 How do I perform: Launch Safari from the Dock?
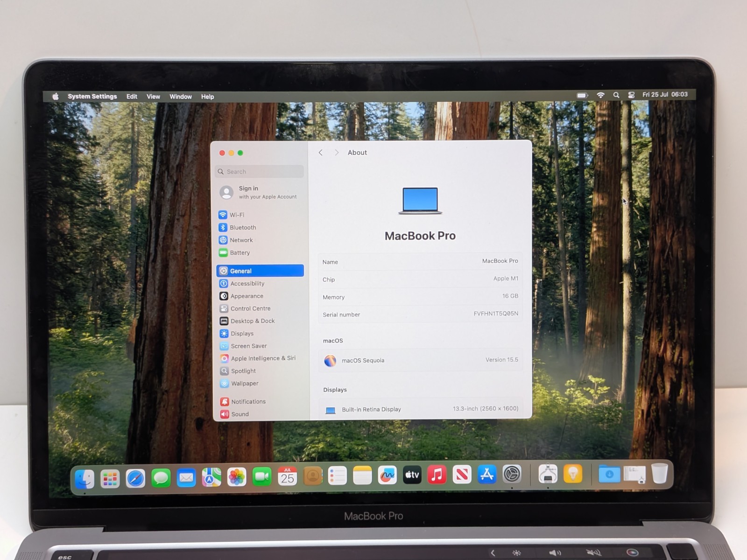pyautogui.click(x=135, y=478)
